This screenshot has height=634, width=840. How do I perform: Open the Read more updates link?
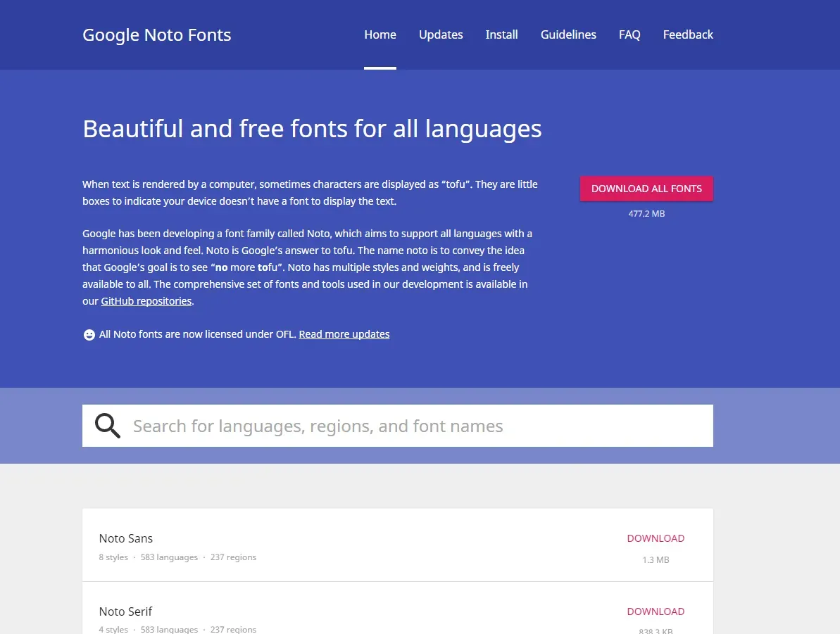tap(344, 334)
